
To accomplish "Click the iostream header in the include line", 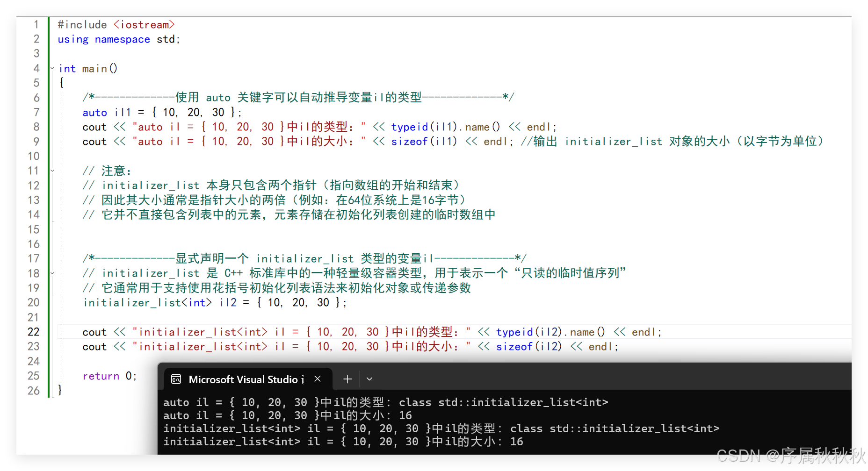I will [x=144, y=25].
